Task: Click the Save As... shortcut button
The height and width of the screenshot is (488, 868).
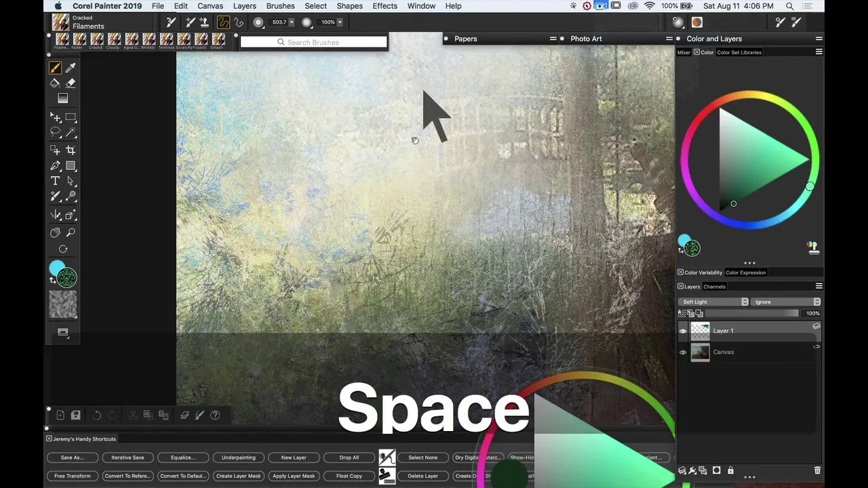Action: click(73, 457)
